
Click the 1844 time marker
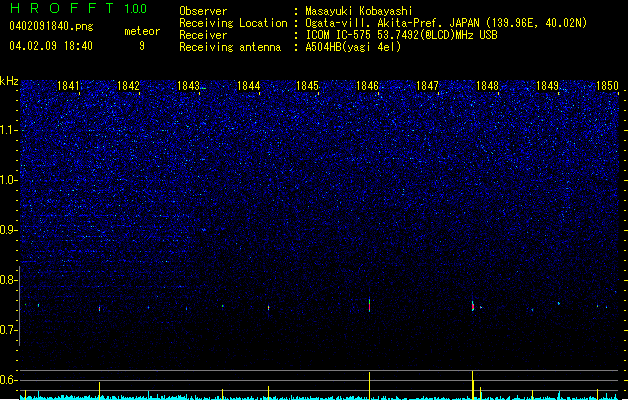(248, 86)
